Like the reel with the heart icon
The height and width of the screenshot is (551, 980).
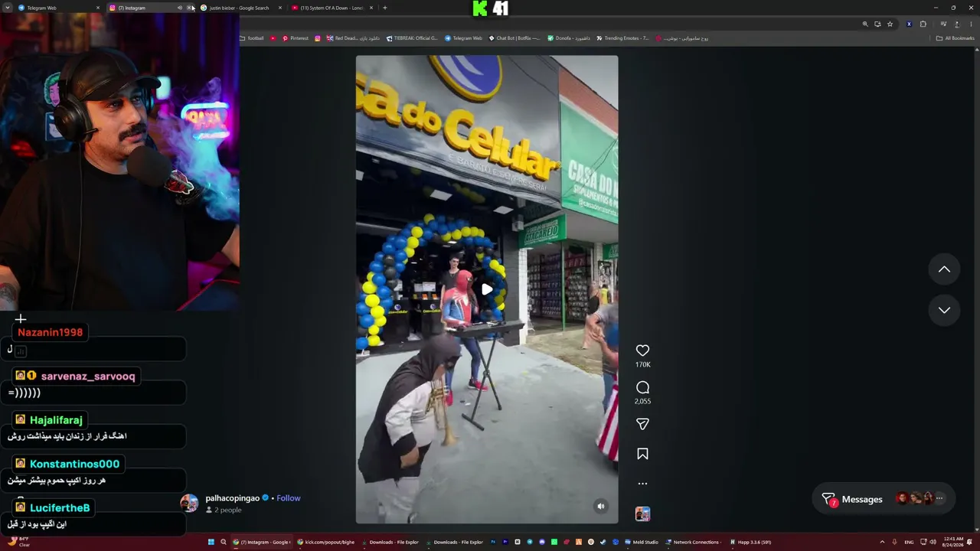click(x=642, y=350)
